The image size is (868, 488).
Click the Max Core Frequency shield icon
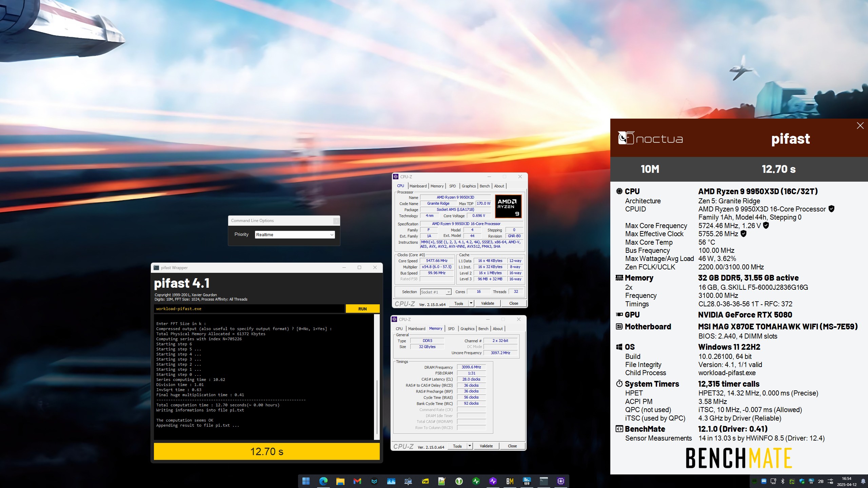[766, 225]
